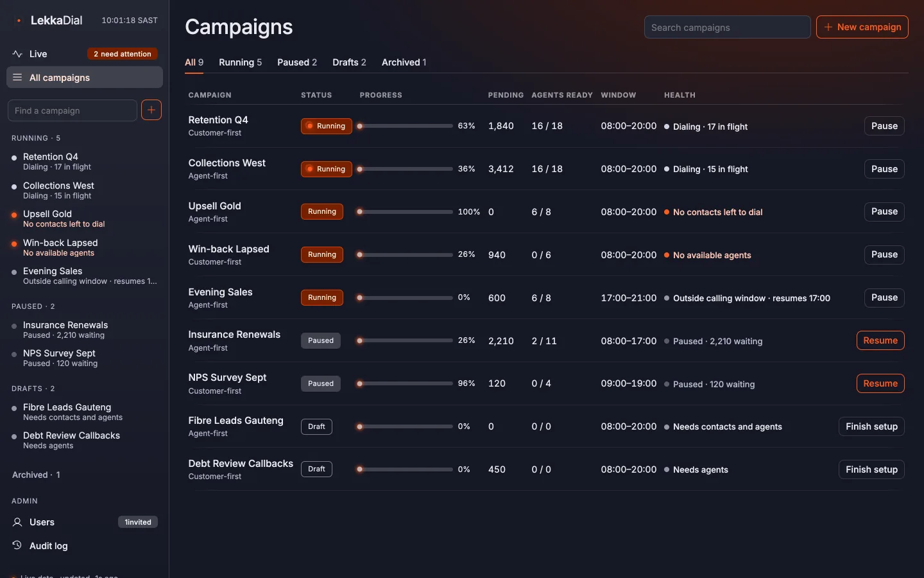Click the Retention Q4 progress bar
The height and width of the screenshot is (578, 924).
pos(405,126)
